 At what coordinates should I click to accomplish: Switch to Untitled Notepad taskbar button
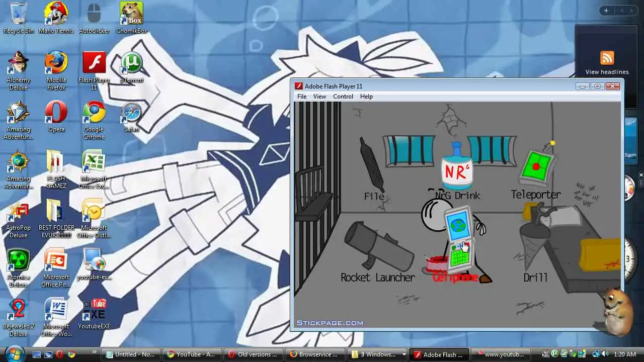click(132, 354)
